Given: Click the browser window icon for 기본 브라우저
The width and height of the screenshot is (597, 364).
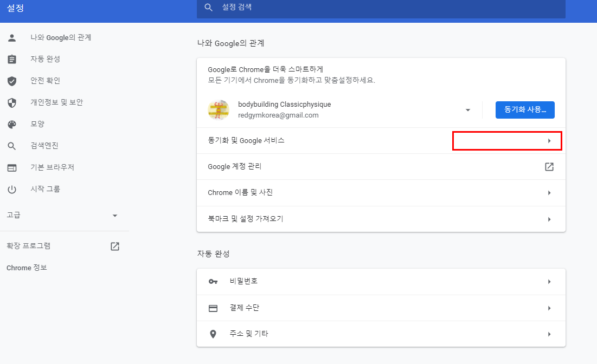Looking at the screenshot, I should 12,168.
